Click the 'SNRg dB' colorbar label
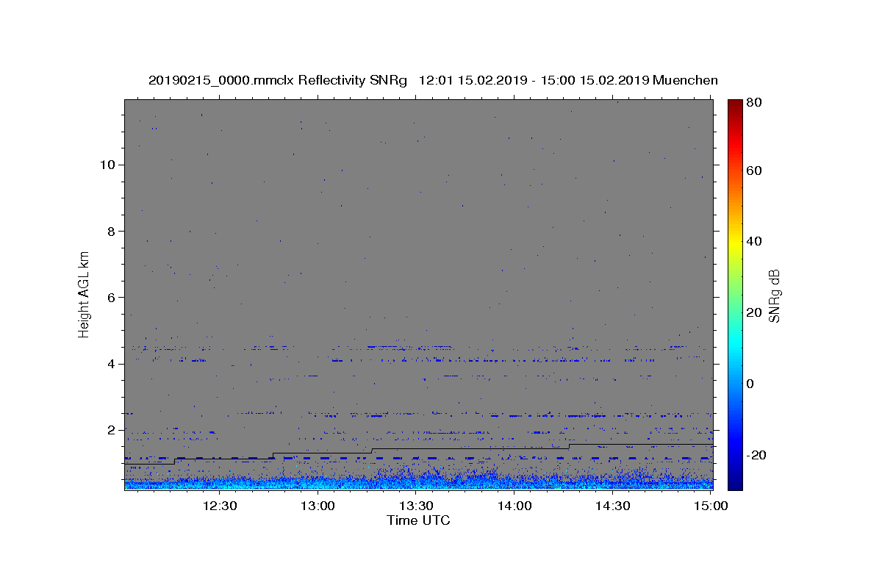The image size is (882, 588). coord(773,295)
